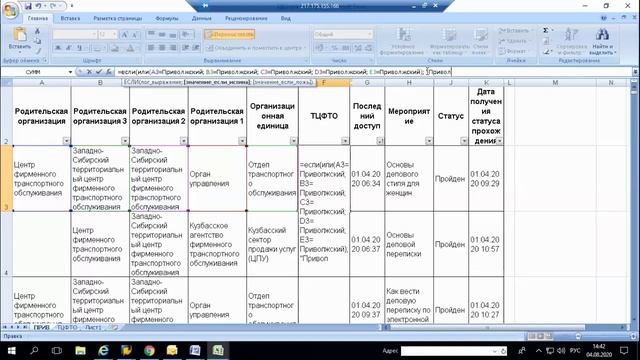Select cell with 'Пройден' in row 3
Image resolution: width=640 pixels, height=360 pixels.
coord(451,178)
